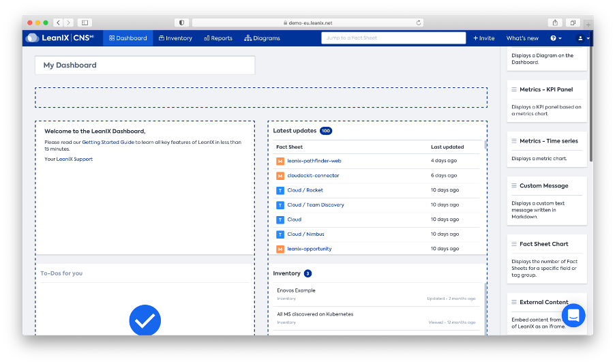This screenshot has height=364, width=615.
Task: Select the Metrics - KPI Panel widget card
Action: [x=547, y=101]
